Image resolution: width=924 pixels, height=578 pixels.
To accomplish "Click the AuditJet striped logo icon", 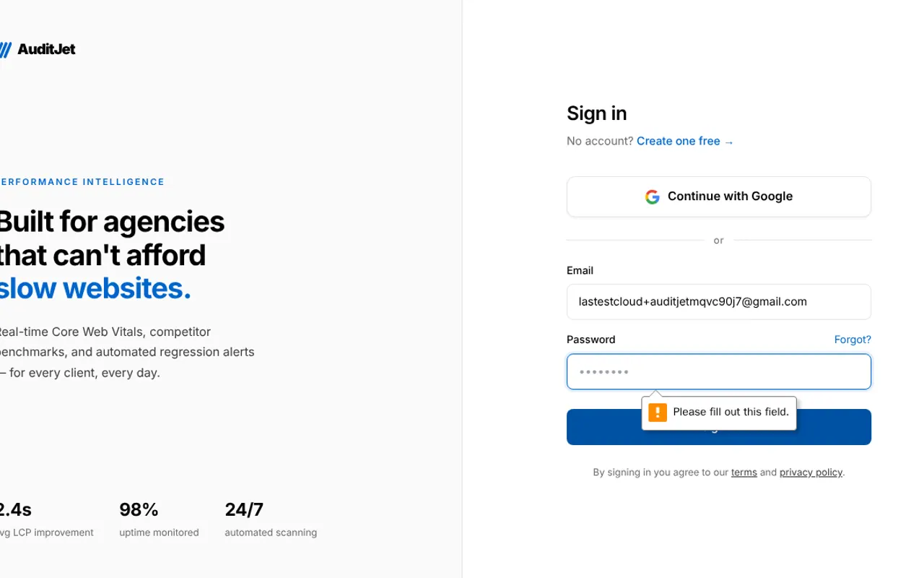I will coord(5,50).
